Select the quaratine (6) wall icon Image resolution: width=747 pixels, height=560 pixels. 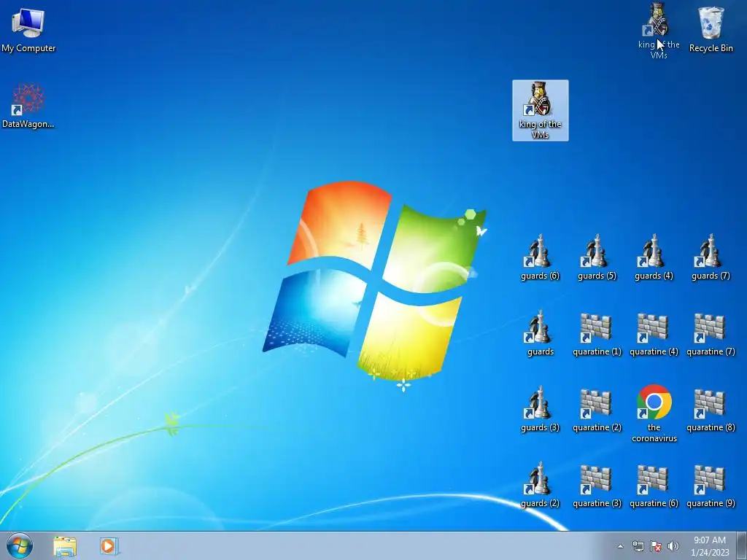click(654, 480)
